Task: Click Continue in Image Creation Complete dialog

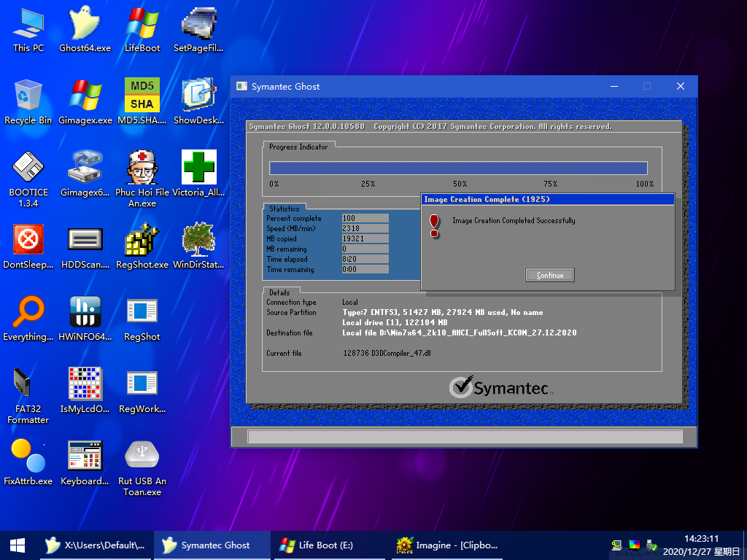Action: pos(550,275)
